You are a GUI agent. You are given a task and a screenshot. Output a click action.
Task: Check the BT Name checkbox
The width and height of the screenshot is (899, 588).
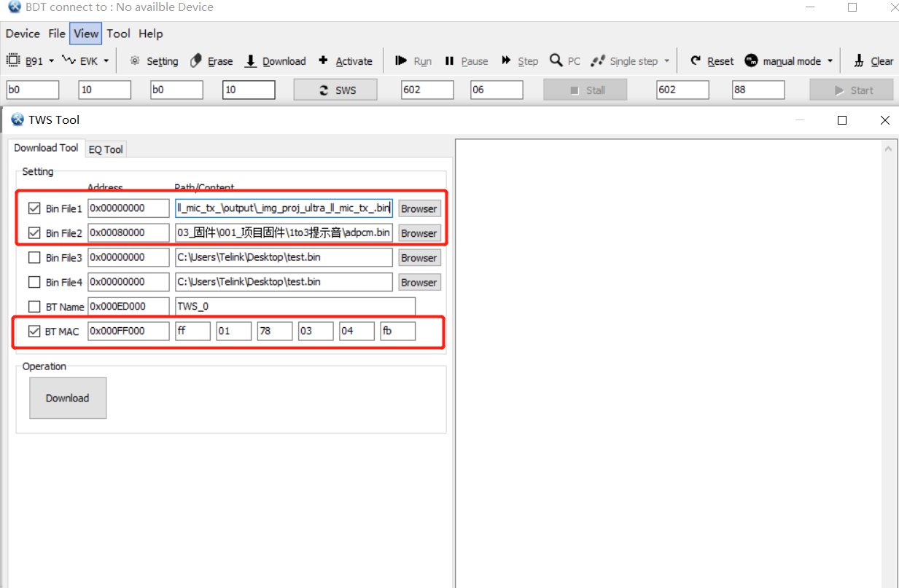point(34,307)
